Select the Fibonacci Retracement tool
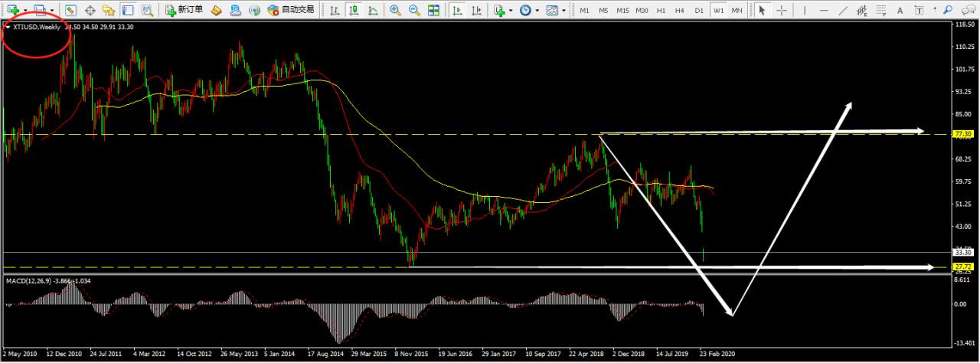The width and height of the screenshot is (980, 363). click(x=881, y=10)
